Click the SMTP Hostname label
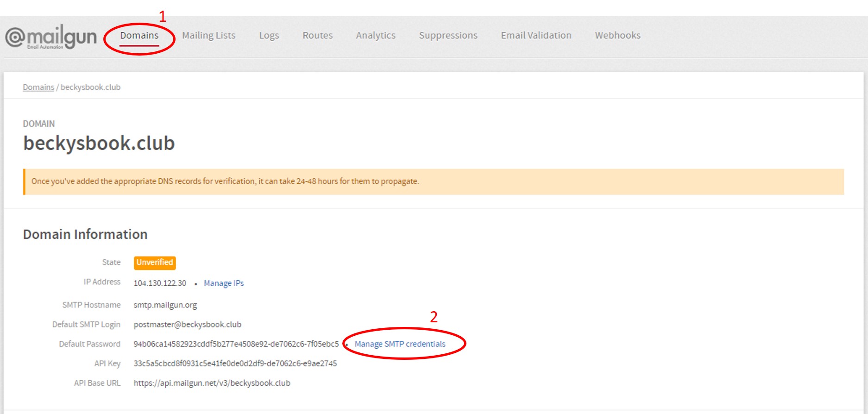This screenshot has width=868, height=414. [92, 305]
